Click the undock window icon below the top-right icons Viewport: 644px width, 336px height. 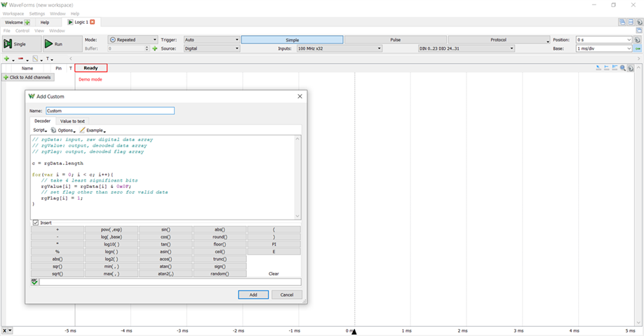coord(639,30)
